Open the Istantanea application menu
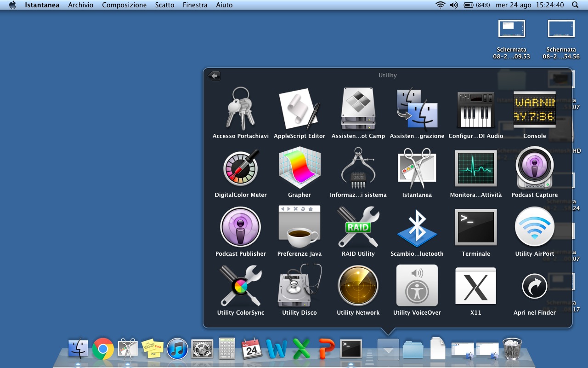This screenshot has width=588, height=368. tap(42, 5)
